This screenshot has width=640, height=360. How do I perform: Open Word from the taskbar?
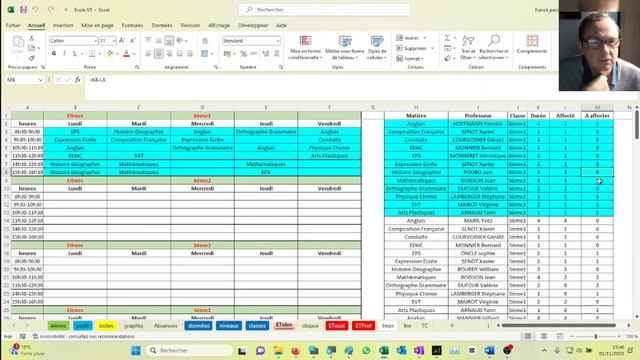point(489,350)
